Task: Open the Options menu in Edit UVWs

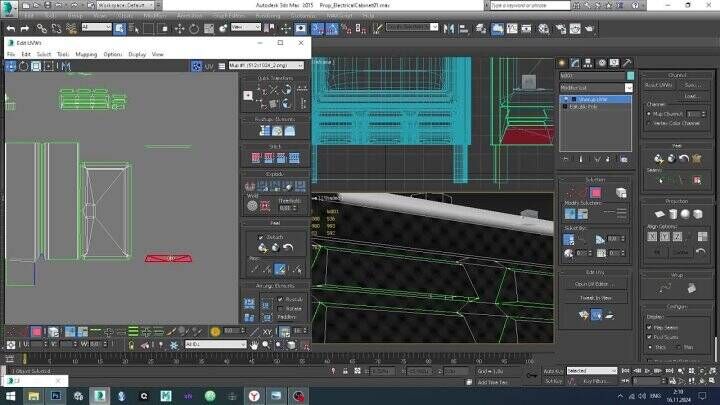Action: coord(112,54)
